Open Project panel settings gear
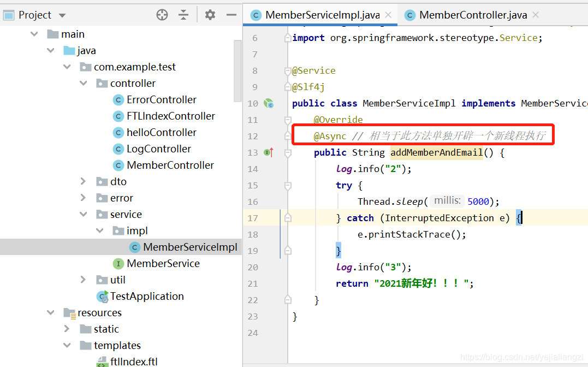588x367 pixels. tap(210, 15)
